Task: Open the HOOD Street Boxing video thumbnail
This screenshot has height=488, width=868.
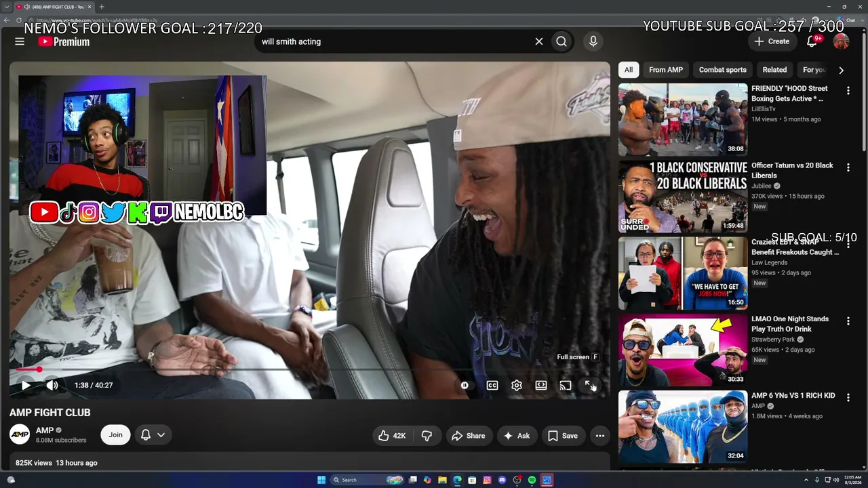Action: (683, 119)
